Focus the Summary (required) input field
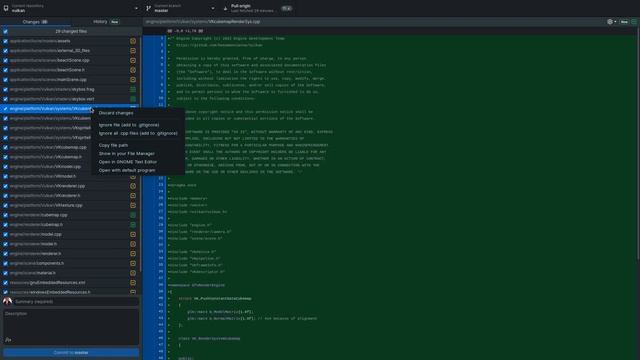The image size is (640, 360). [x=76, y=302]
